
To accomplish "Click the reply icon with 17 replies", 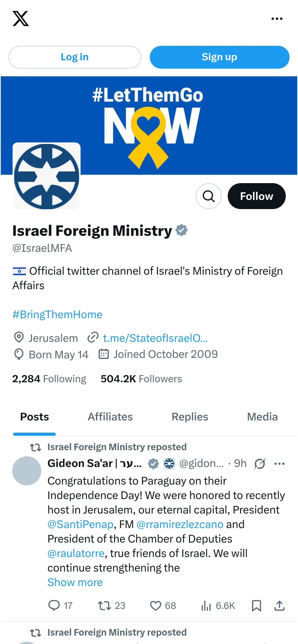I will click(x=54, y=606).
